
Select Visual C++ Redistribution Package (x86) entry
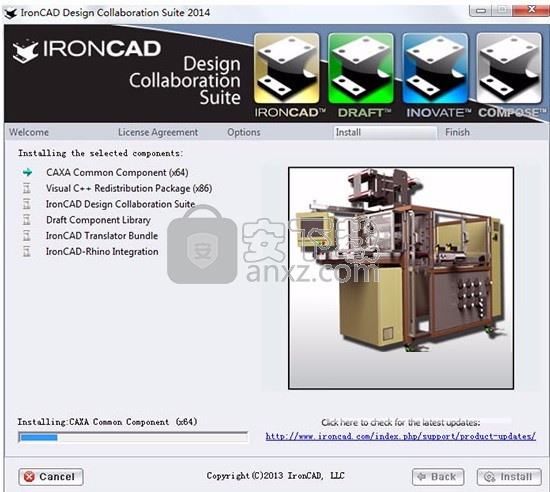(x=129, y=188)
